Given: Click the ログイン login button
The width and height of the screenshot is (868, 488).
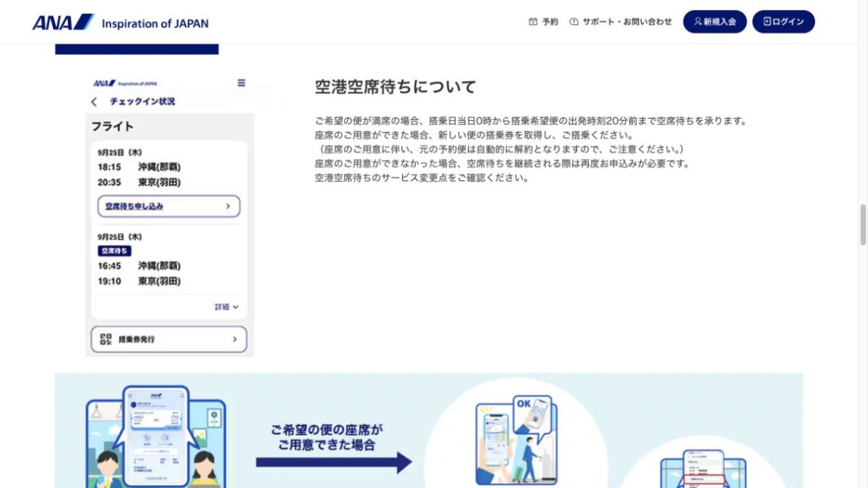Looking at the screenshot, I should coord(783,22).
